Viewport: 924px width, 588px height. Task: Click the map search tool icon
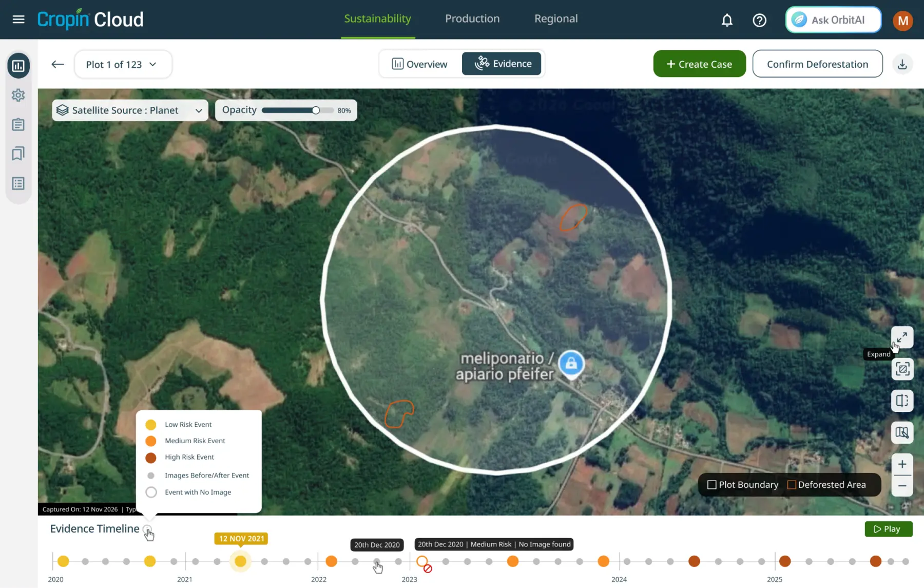click(x=902, y=432)
